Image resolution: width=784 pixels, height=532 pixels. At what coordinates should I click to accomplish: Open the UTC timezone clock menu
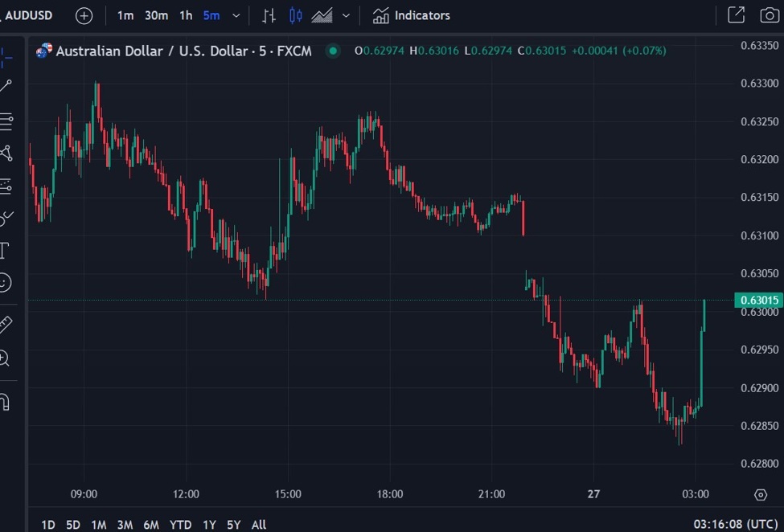tap(735, 524)
